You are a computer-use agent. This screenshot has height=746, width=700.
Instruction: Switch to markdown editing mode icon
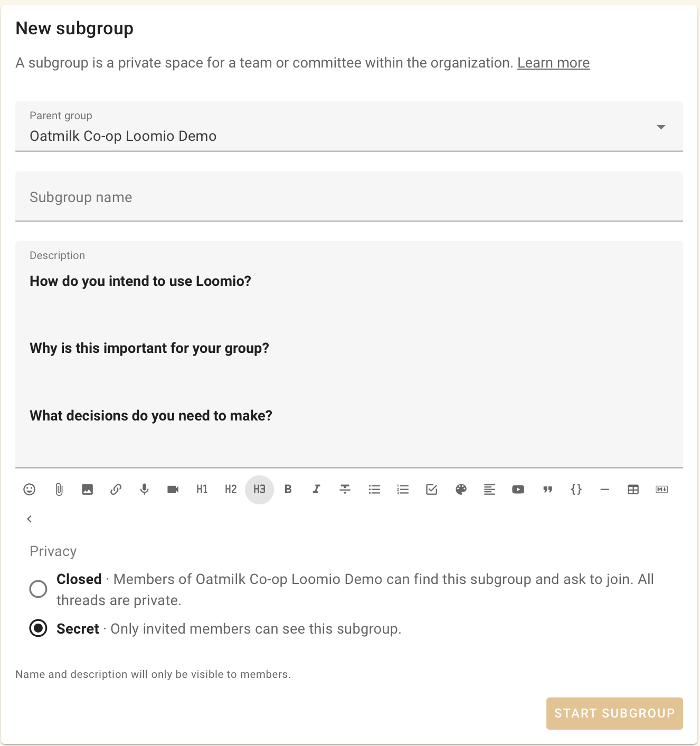662,490
